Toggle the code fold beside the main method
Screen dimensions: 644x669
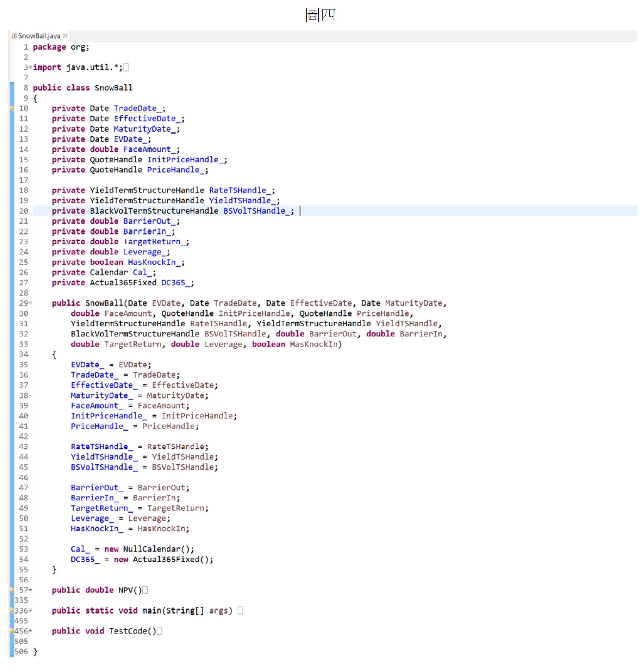30,610
